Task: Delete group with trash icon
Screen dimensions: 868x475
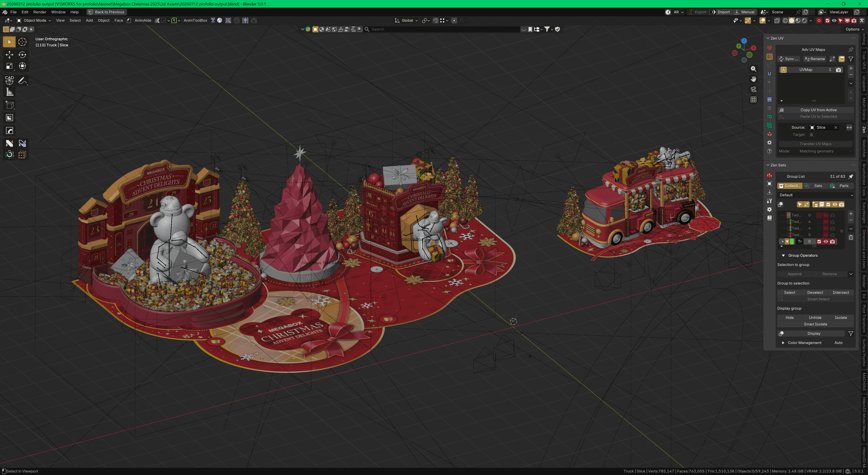Action: pos(851,237)
